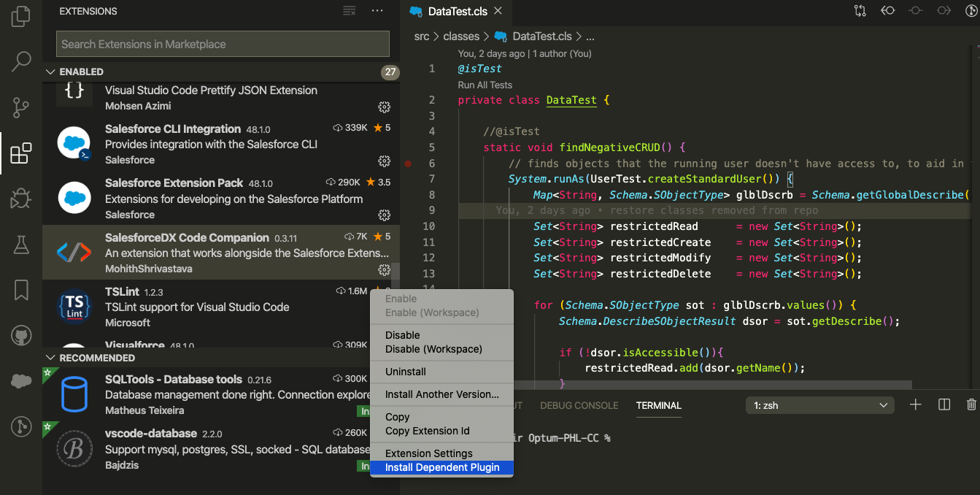The width and height of the screenshot is (980, 495).
Task: Click the author code lens above line 1
Action: 525,53
